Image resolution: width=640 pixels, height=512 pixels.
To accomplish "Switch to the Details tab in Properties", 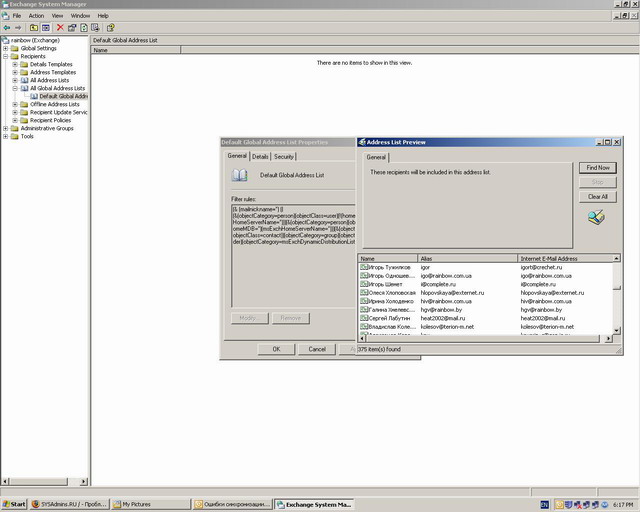I will (260, 157).
